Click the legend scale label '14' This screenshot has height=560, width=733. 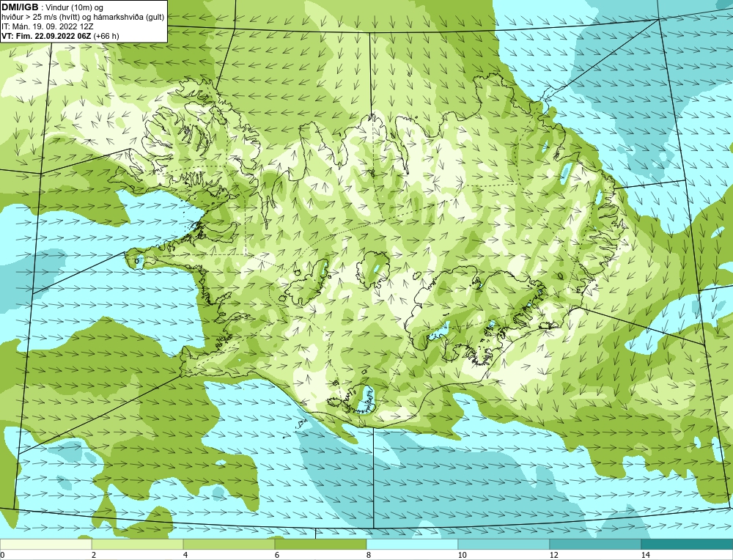(646, 555)
